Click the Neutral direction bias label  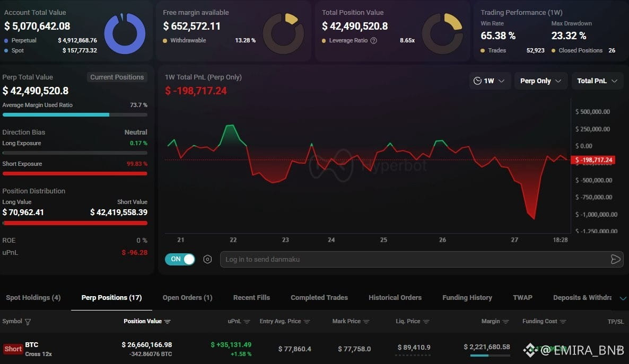pyautogui.click(x=136, y=132)
